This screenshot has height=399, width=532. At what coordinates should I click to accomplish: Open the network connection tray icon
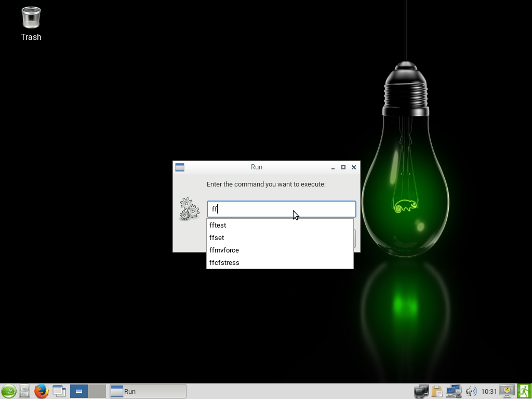click(x=454, y=391)
